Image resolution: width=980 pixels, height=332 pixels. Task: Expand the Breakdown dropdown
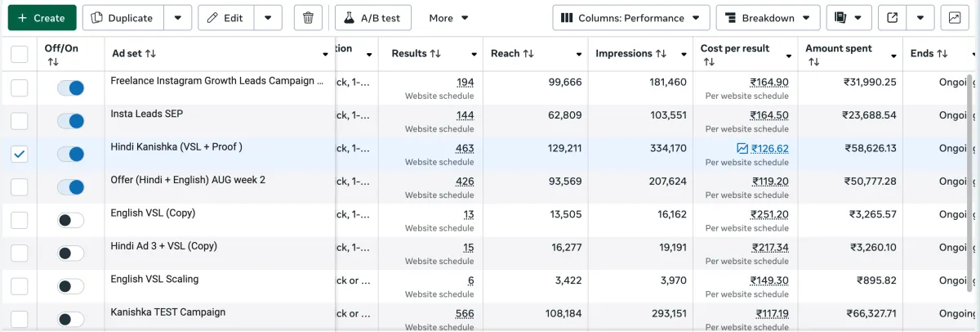[x=768, y=18]
